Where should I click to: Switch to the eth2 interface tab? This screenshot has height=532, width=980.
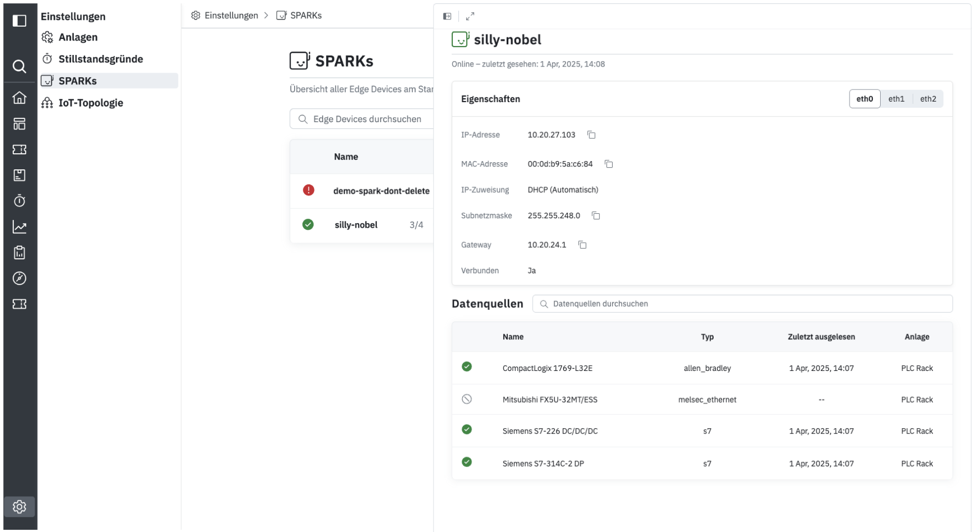[928, 99]
